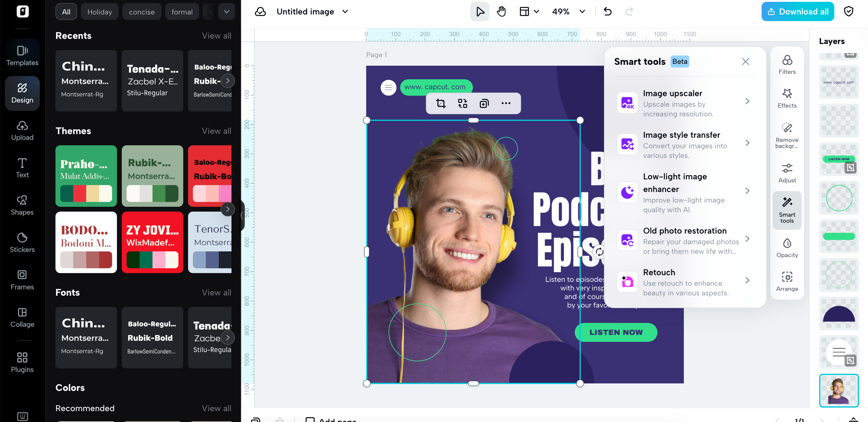Apply Baloo-Regular Rubik-Bold font set under Fonts
868x422 pixels.
(152, 337)
